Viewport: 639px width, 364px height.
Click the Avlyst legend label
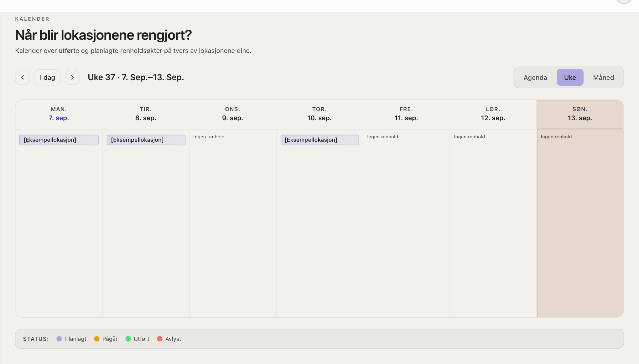tap(173, 339)
